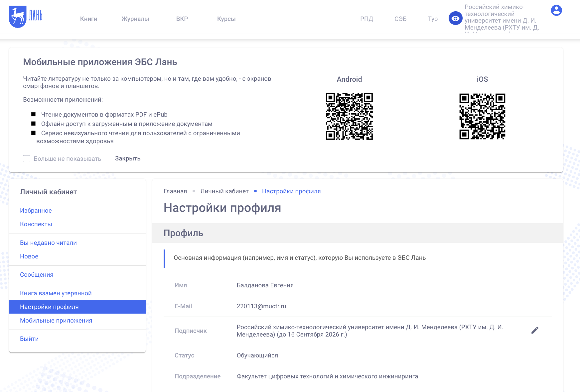Toggle the accessibility eye icon
The height and width of the screenshot is (392, 580).
[455, 18]
